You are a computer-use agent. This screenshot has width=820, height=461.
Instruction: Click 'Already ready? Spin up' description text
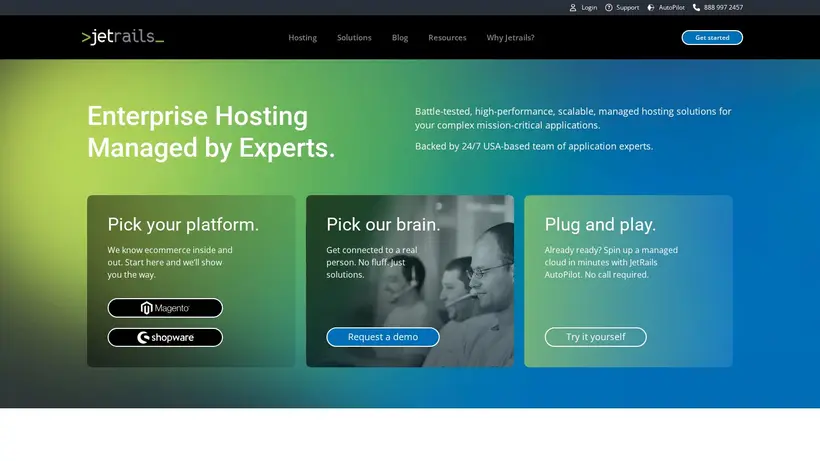click(x=611, y=262)
